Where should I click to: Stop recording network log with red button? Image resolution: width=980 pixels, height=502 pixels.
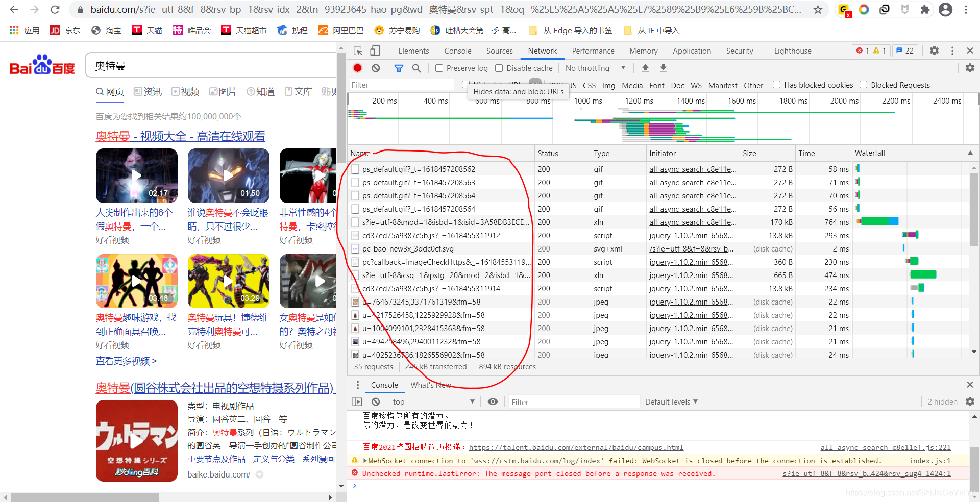coord(358,68)
